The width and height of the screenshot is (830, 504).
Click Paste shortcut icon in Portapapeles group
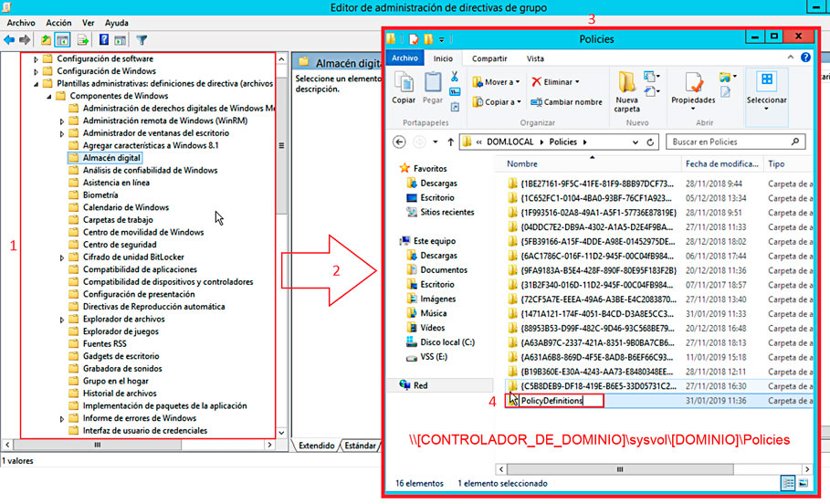pyautogui.click(x=455, y=107)
